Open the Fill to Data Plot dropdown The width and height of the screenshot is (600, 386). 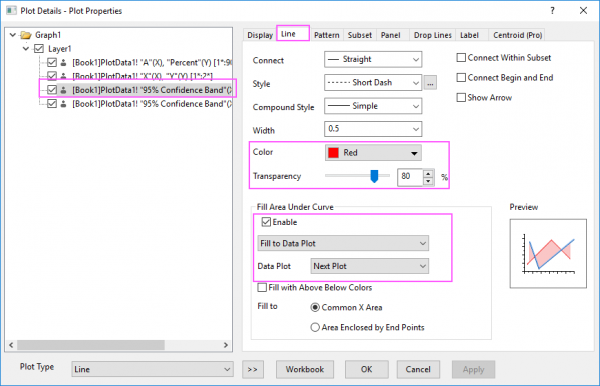(343, 243)
